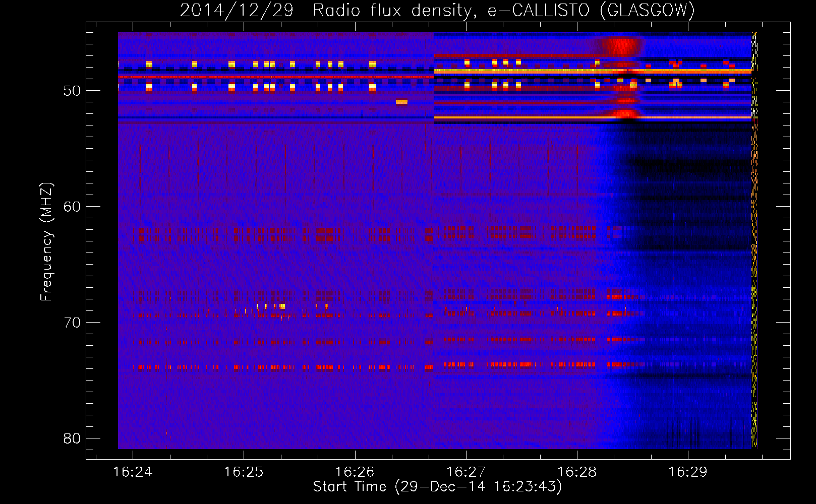Click the 16:28 time tick label
816x504 pixels.
577,472
